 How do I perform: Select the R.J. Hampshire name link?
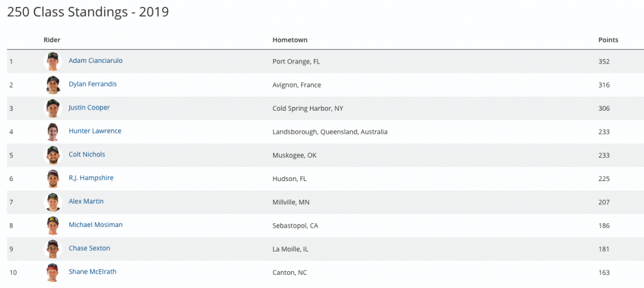pos(91,178)
